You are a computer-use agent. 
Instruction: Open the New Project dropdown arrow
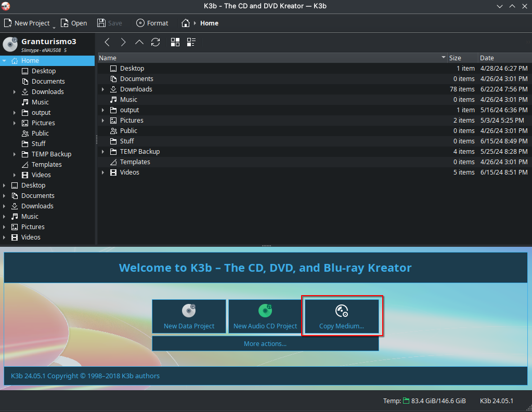54,25
